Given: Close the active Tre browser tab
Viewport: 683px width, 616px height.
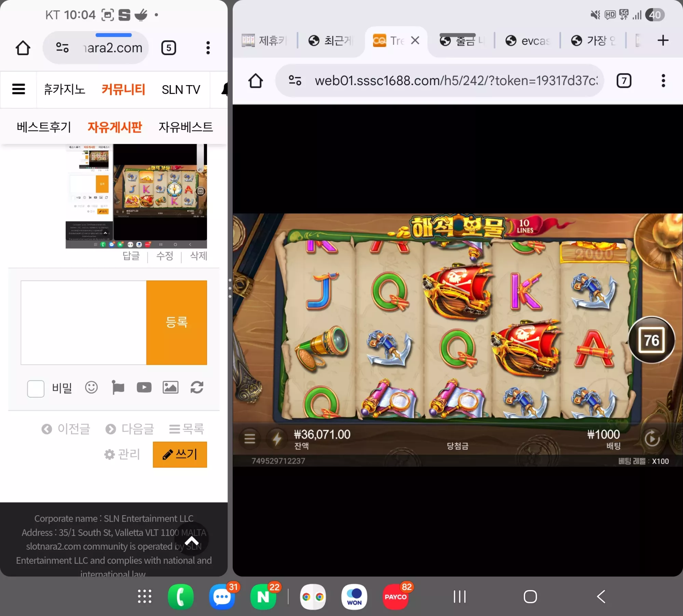Looking at the screenshot, I should pos(415,40).
